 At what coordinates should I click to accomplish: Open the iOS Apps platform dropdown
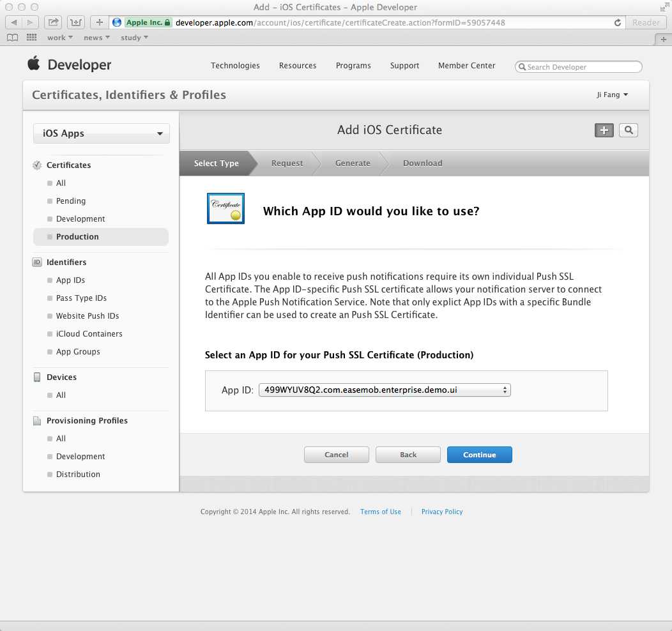coord(102,133)
